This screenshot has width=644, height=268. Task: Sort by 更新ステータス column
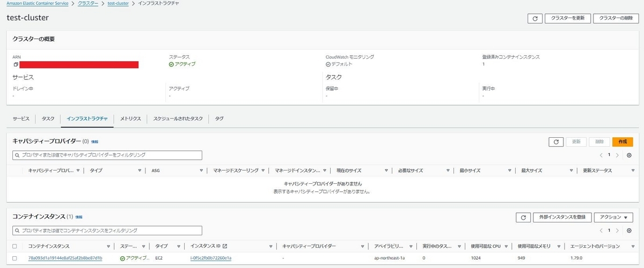(632, 170)
